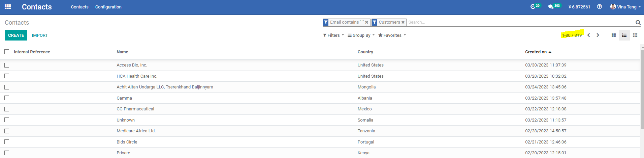Click the Albania country cell
The width and height of the screenshot is (644, 158).
click(x=365, y=98)
